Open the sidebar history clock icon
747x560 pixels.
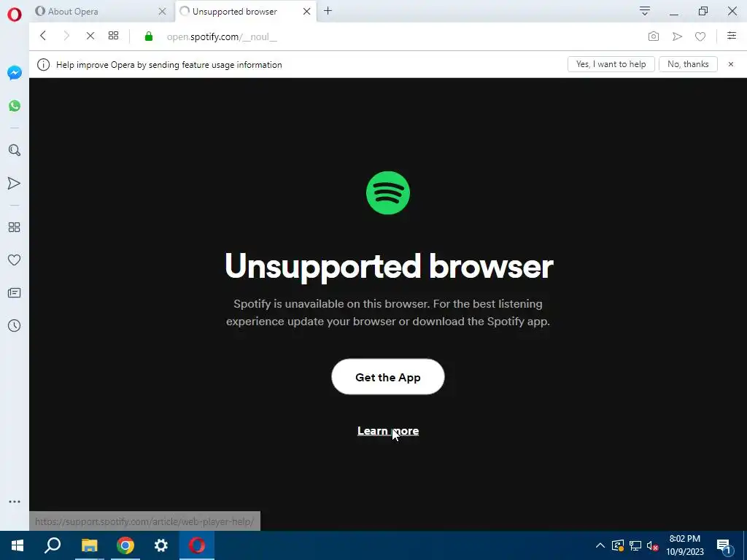(15, 326)
